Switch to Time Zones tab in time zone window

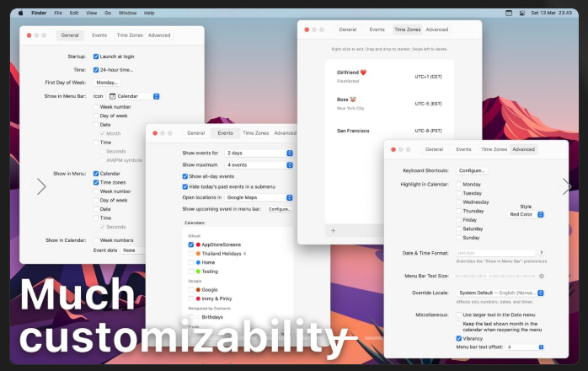407,30
